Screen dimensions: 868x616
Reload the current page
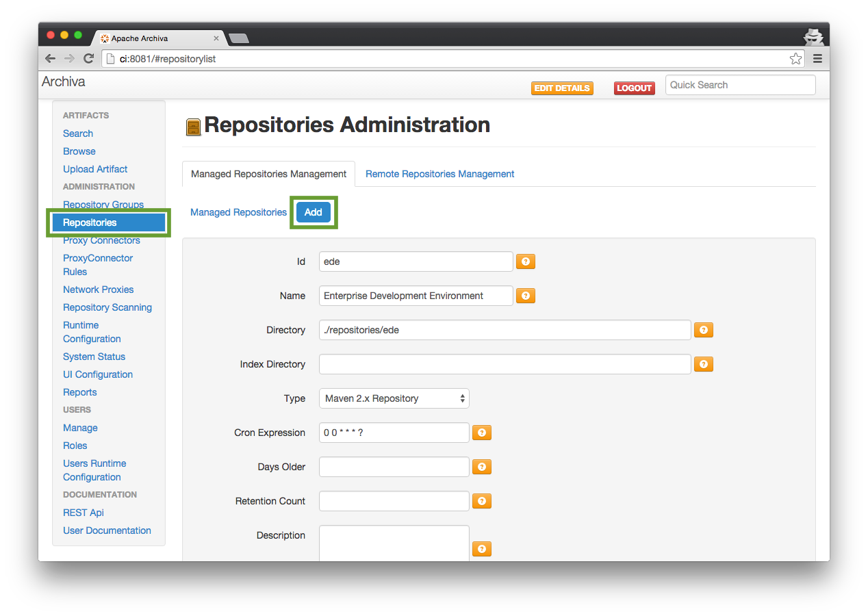[x=88, y=59]
